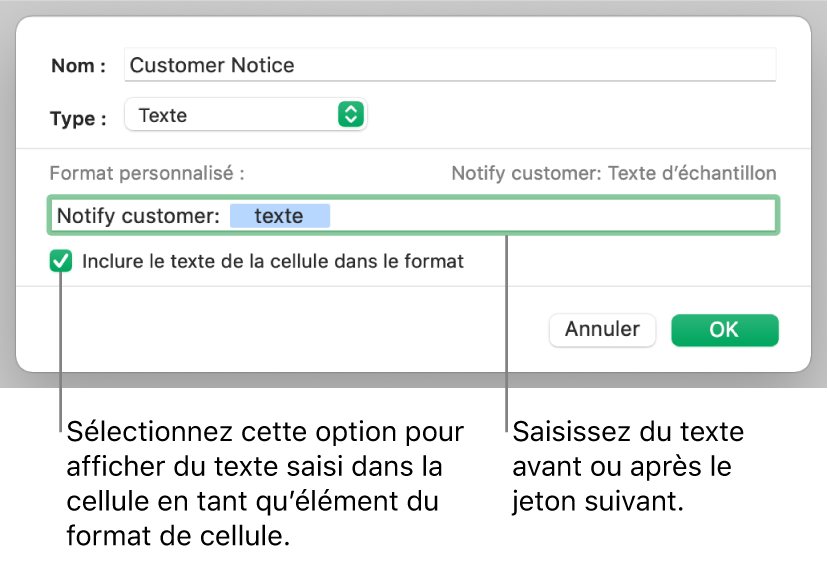This screenshot has height=563, width=828.
Task: Click the Notify customer text in format field
Action: pos(137,216)
